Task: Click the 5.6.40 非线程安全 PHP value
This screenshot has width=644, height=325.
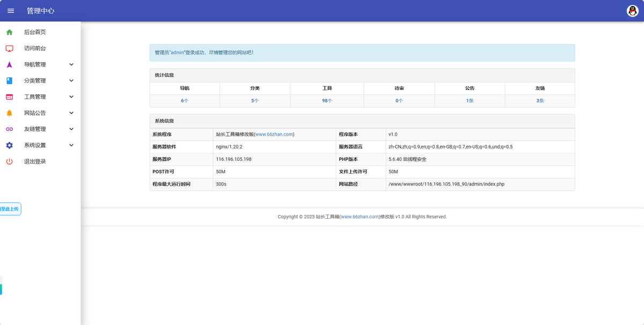Action: [x=407, y=159]
